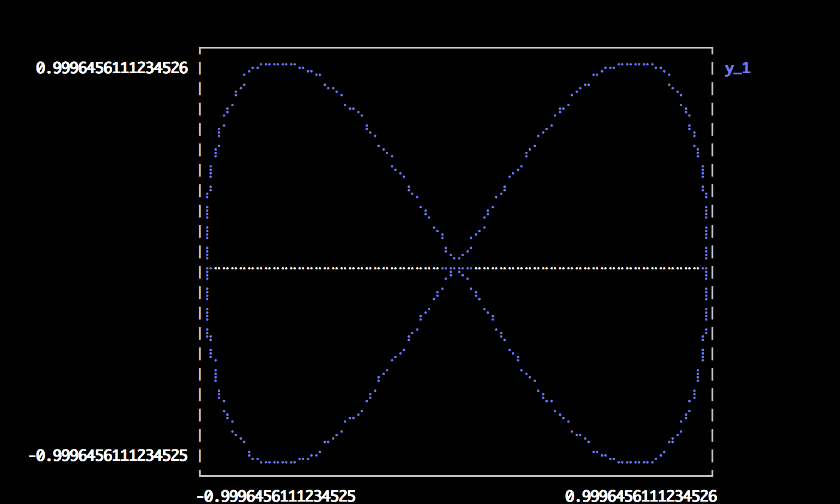This screenshot has height=504, width=840.
Task: Click the top peak of the left lobe
Action: [277, 64]
